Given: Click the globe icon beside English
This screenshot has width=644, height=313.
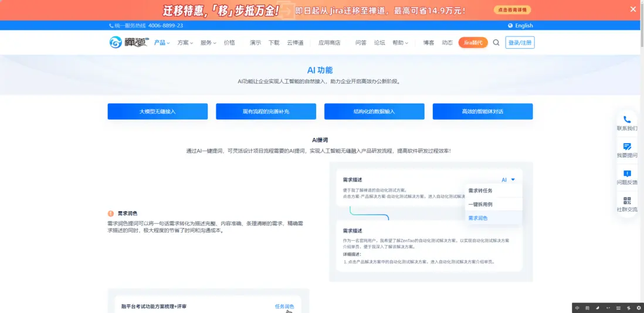Looking at the screenshot, I should [510, 25].
